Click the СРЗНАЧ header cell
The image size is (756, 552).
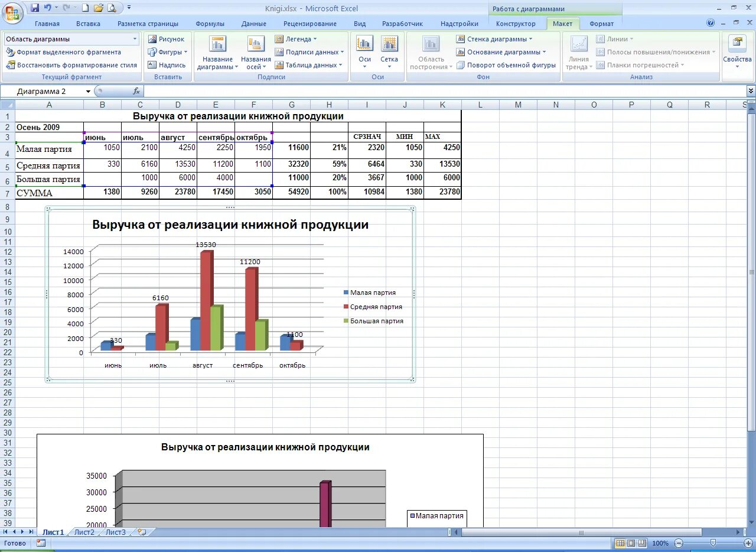pos(367,137)
